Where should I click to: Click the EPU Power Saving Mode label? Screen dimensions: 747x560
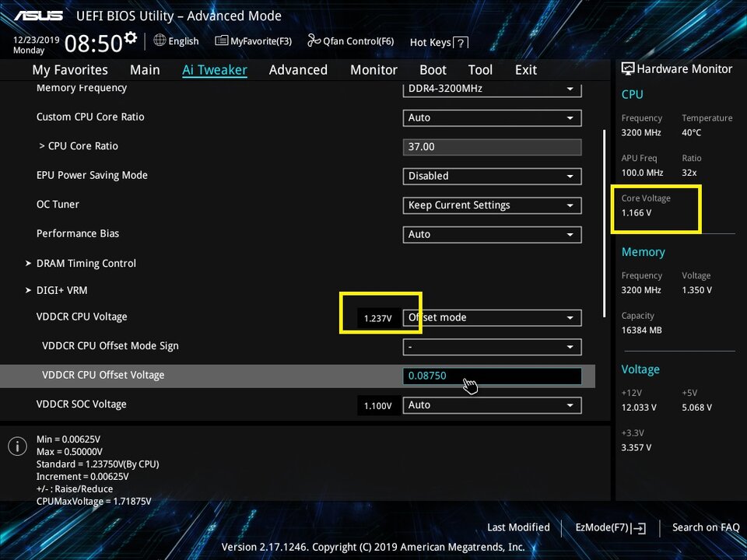pos(92,175)
